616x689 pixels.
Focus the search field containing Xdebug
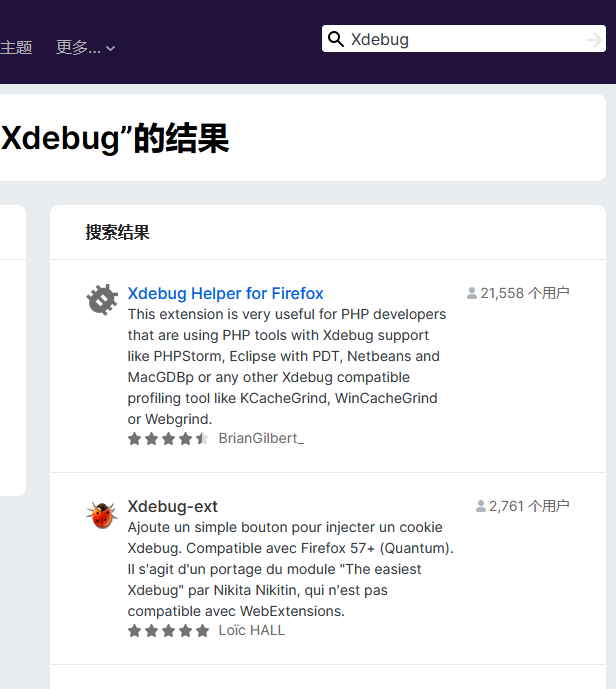point(464,39)
